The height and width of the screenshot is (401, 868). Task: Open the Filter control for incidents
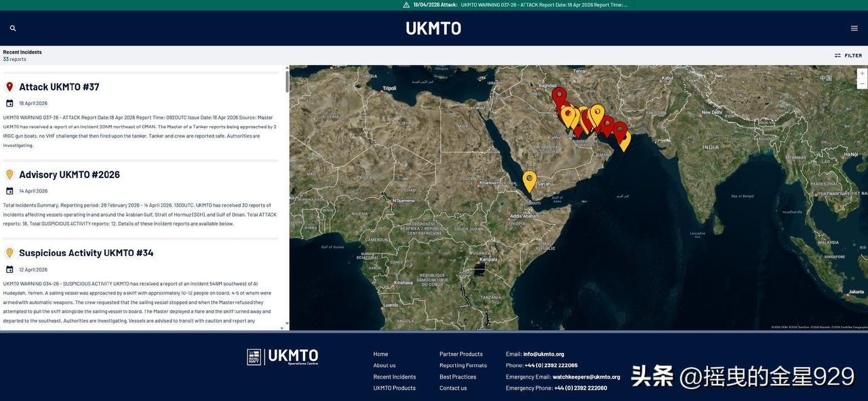pyautogui.click(x=848, y=56)
